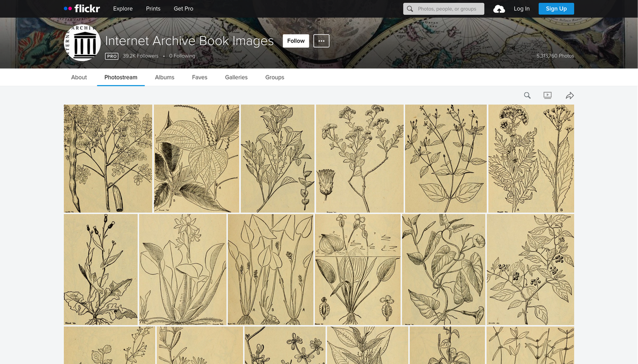Open the Log In link
The width and height of the screenshot is (638, 364).
click(521, 9)
